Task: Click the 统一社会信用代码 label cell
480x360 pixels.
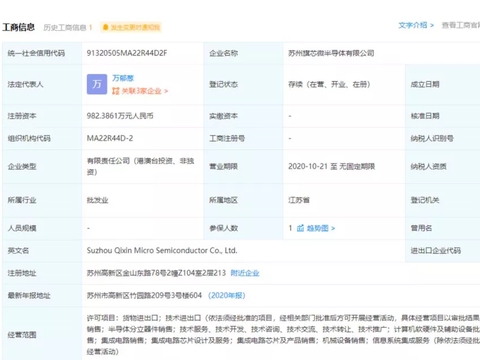Action: click(42, 53)
